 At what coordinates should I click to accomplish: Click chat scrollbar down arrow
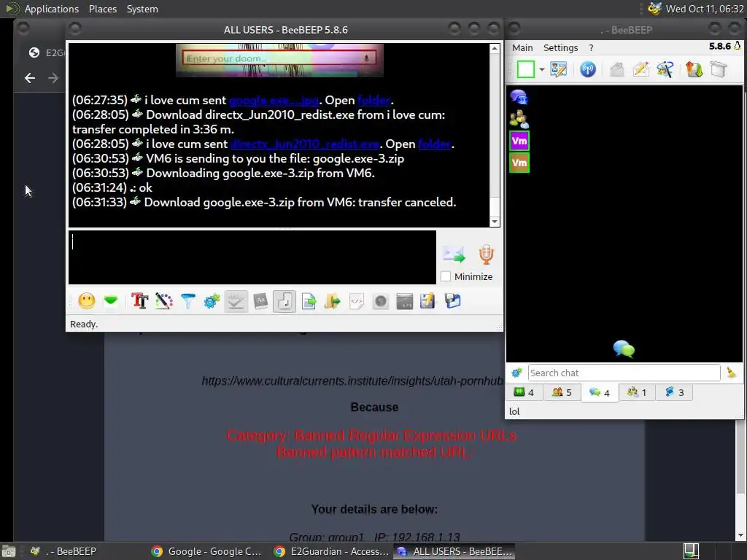(495, 222)
